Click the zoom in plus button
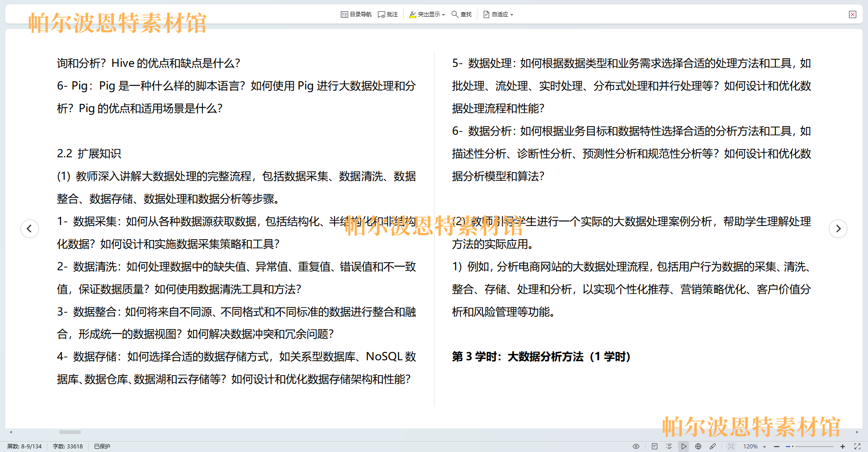This screenshot has height=452, width=868. pos(843,446)
